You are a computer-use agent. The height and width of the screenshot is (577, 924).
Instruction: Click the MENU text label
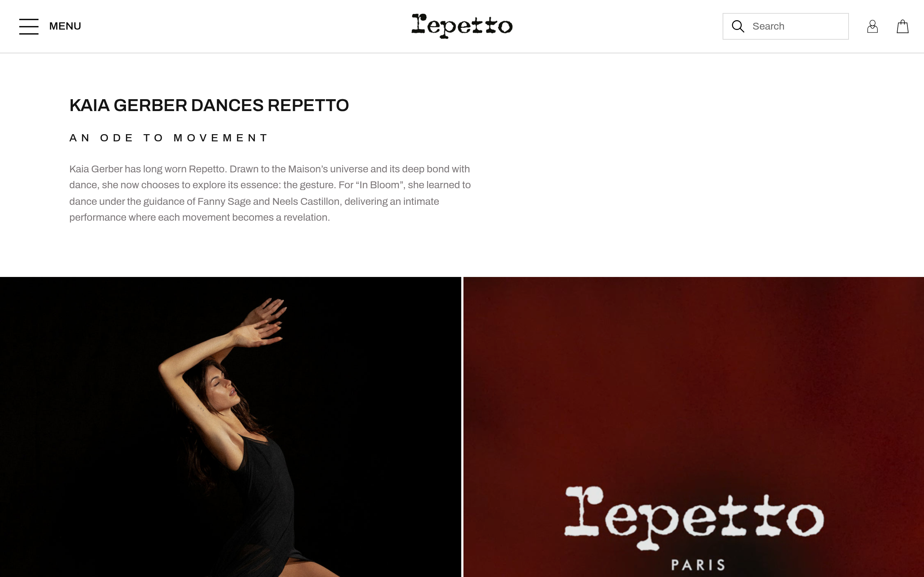[65, 26]
